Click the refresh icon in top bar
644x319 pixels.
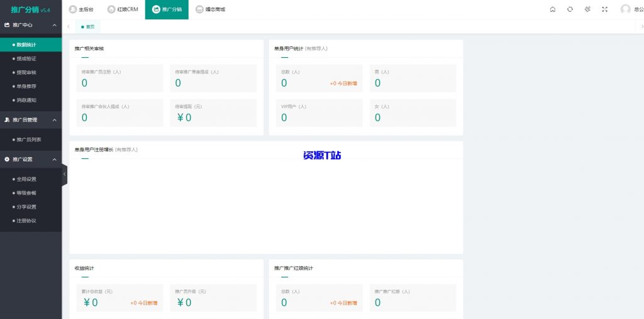[x=570, y=9]
